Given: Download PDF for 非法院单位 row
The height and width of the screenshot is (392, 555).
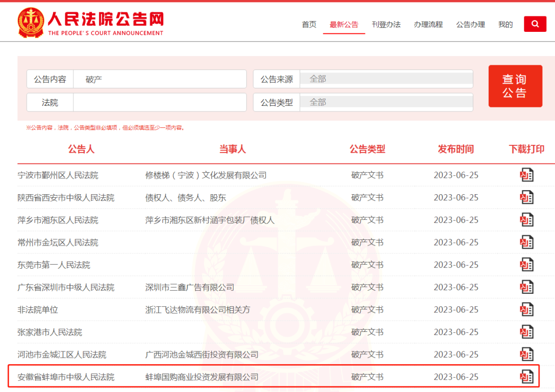Looking at the screenshot, I should click(526, 310).
